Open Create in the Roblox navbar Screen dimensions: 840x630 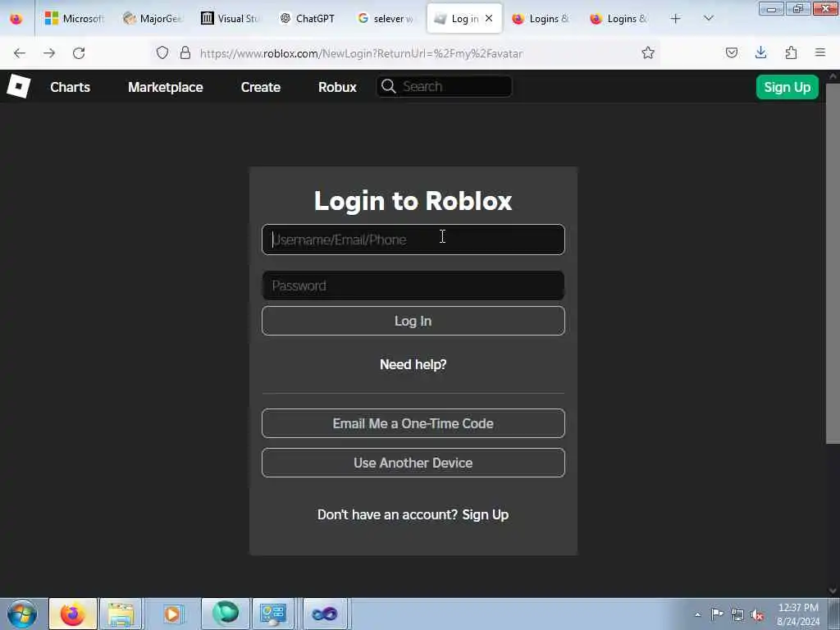click(x=261, y=87)
